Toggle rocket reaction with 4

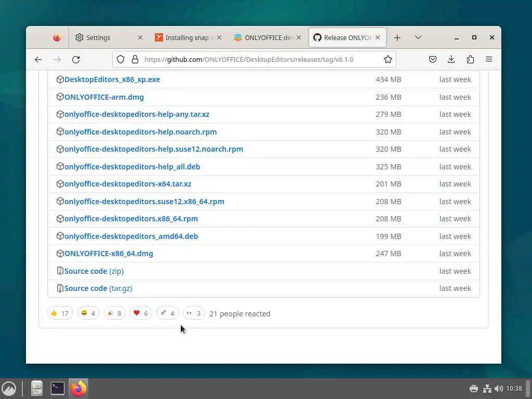coord(167,313)
